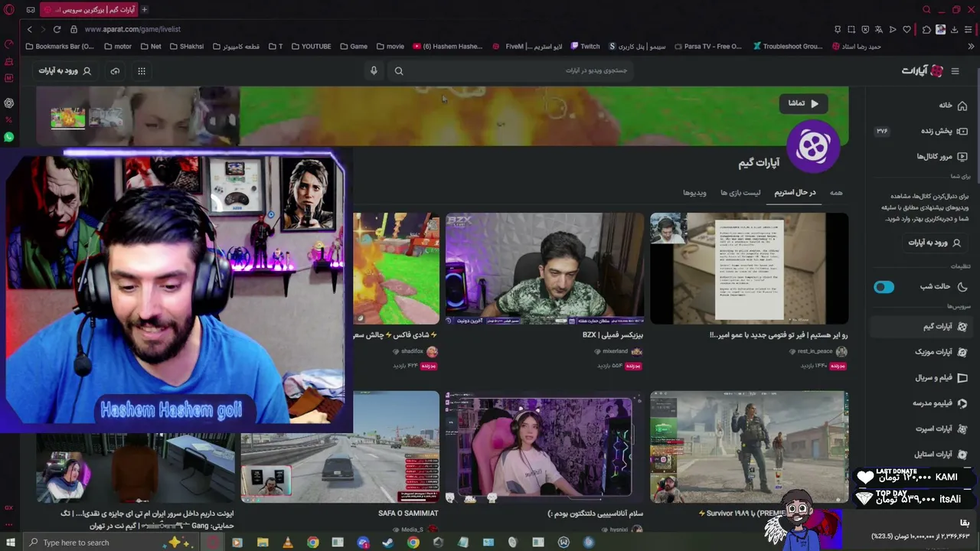Open the home (خانه) sidebar item
The height and width of the screenshot is (551, 980).
click(922, 106)
